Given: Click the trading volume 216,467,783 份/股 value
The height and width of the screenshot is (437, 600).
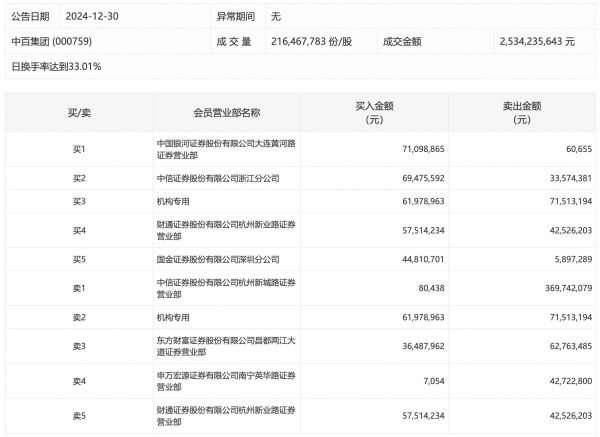Looking at the screenshot, I should tap(311, 42).
